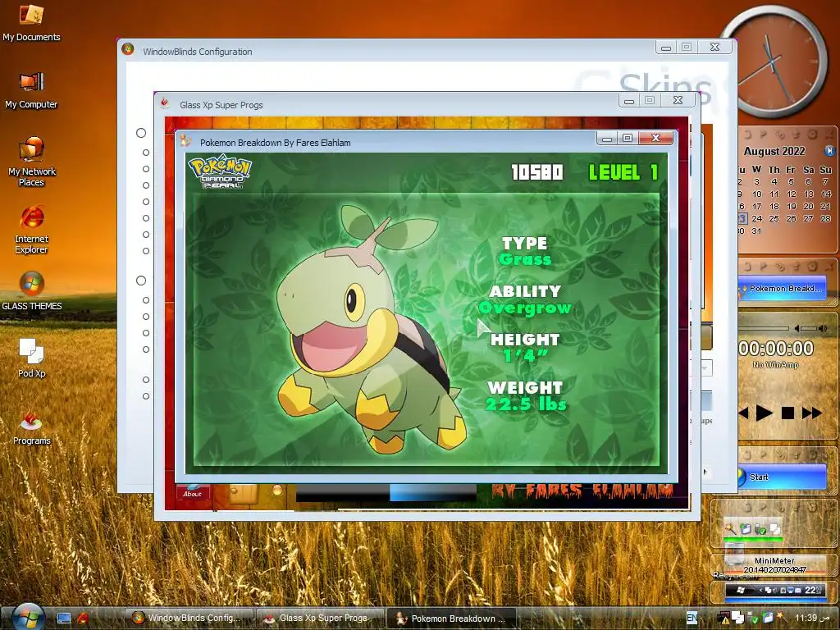Skip backward in the WinAmp widget
This screenshot has width=840, height=630.
click(743, 413)
